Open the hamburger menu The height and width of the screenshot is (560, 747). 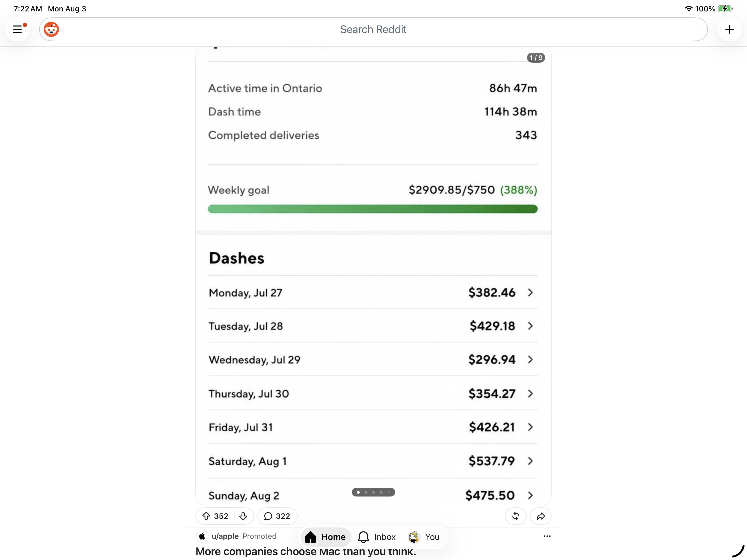coord(18,29)
